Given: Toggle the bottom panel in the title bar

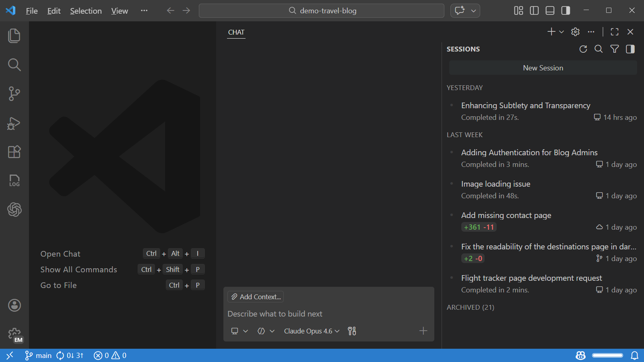Looking at the screenshot, I should coord(550,11).
